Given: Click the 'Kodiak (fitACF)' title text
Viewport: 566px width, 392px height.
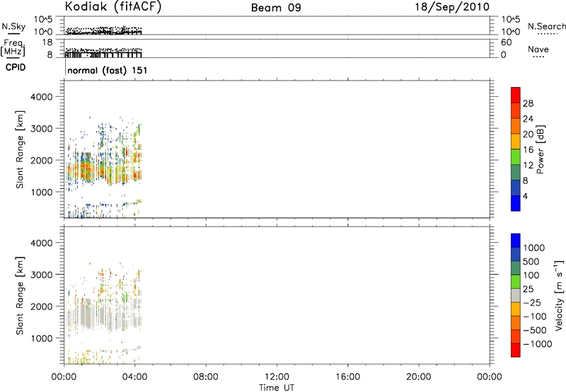Looking at the screenshot, I should [113, 7].
